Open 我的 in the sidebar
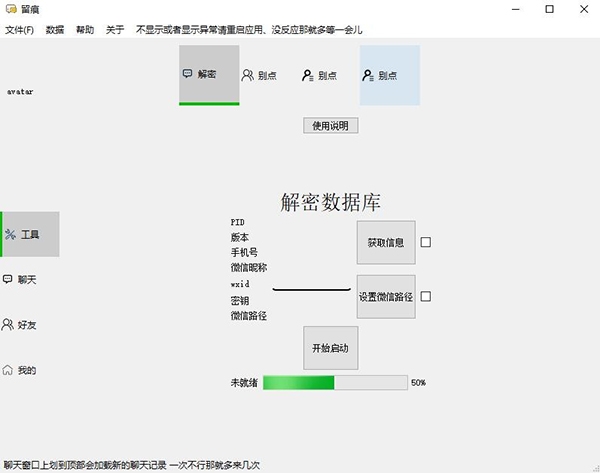This screenshot has width=600, height=473. click(x=30, y=370)
